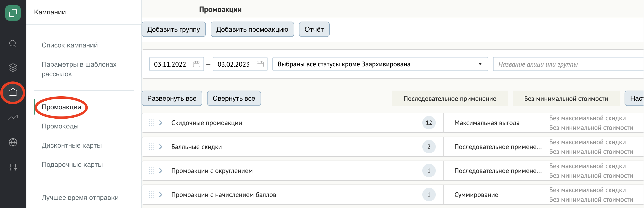Screen dimensions: 644x208
Task: Click Последовательное применение label
Action: click(x=450, y=99)
